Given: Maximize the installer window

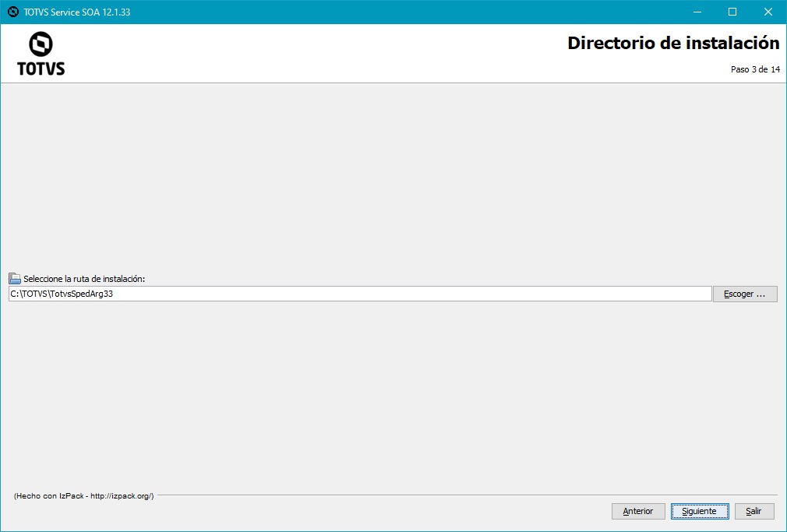Looking at the screenshot, I should (732, 12).
